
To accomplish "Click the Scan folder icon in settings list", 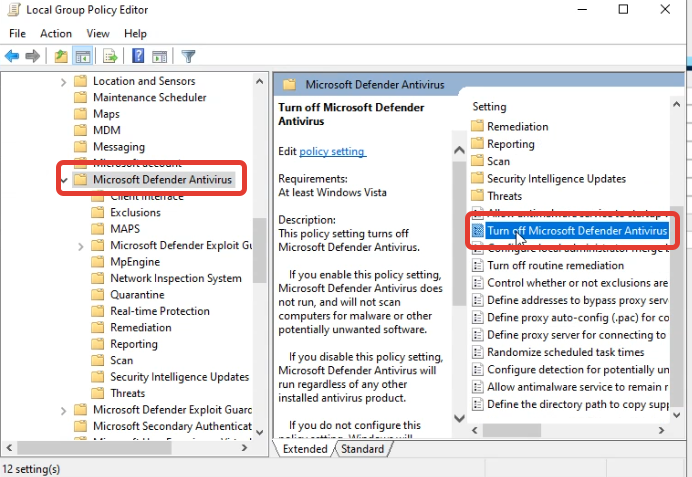I will (478, 161).
